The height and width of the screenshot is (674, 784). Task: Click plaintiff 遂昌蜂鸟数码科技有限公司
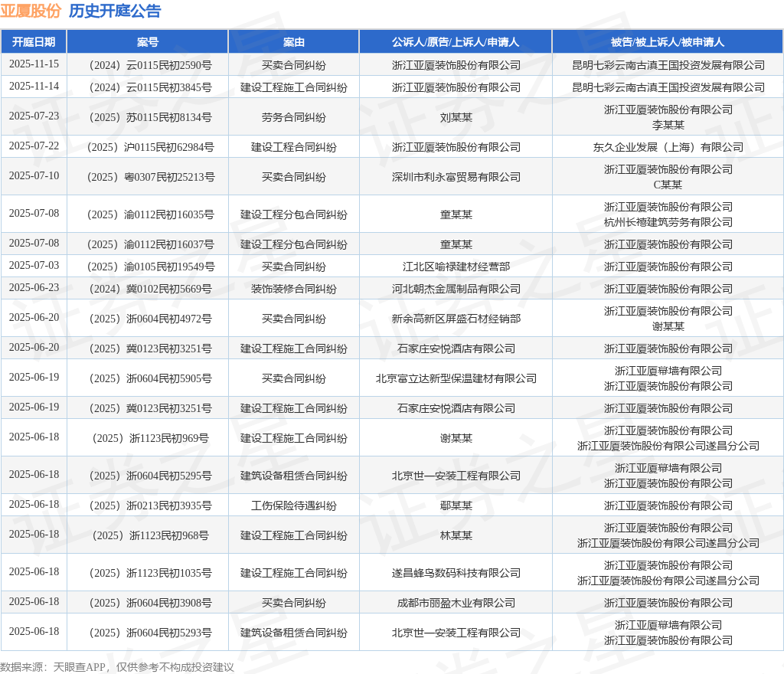(x=456, y=573)
